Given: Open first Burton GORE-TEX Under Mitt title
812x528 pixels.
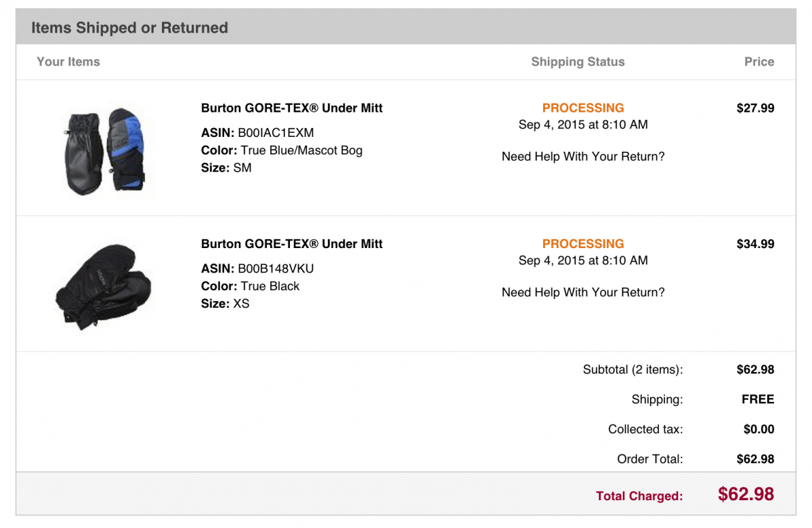Looking at the screenshot, I should pos(292,108).
